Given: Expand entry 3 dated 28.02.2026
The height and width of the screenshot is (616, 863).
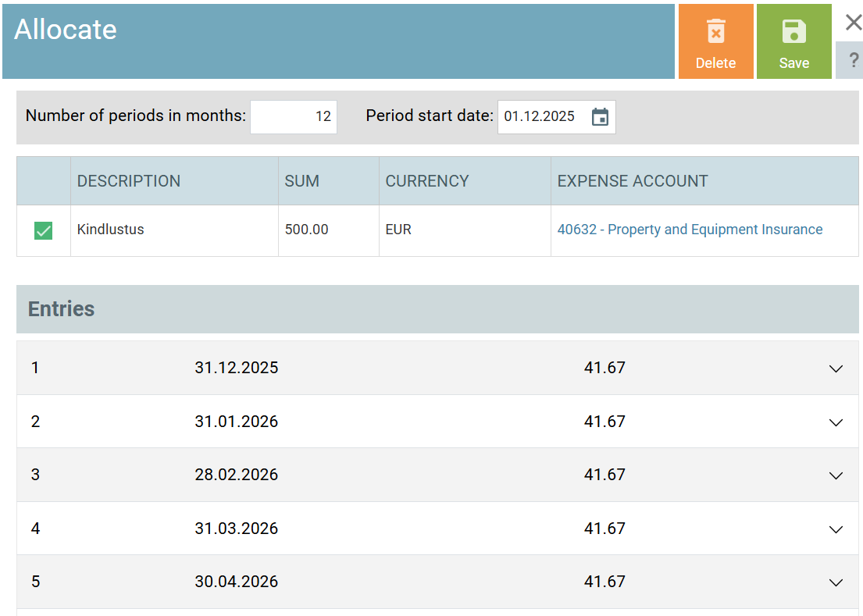Looking at the screenshot, I should point(836,475).
